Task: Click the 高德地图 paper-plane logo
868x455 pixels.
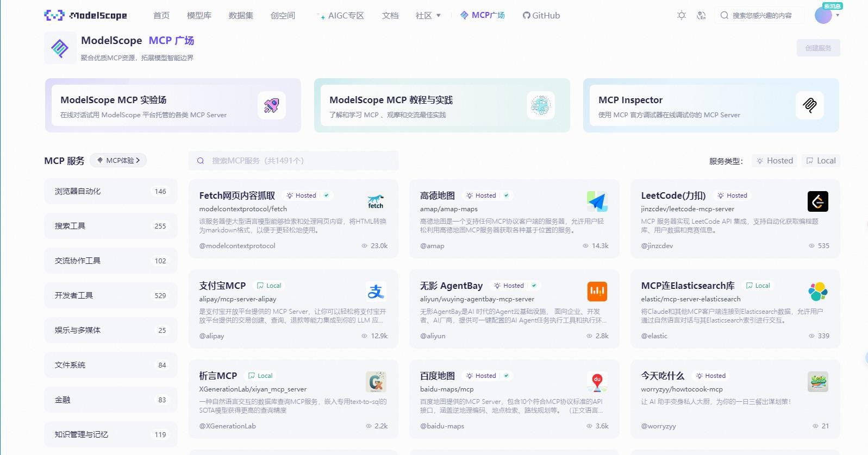Action: click(x=597, y=201)
